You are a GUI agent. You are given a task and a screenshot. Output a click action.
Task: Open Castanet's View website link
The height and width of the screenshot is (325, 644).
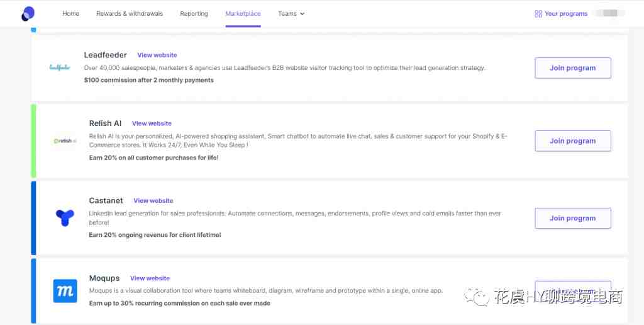pos(153,201)
